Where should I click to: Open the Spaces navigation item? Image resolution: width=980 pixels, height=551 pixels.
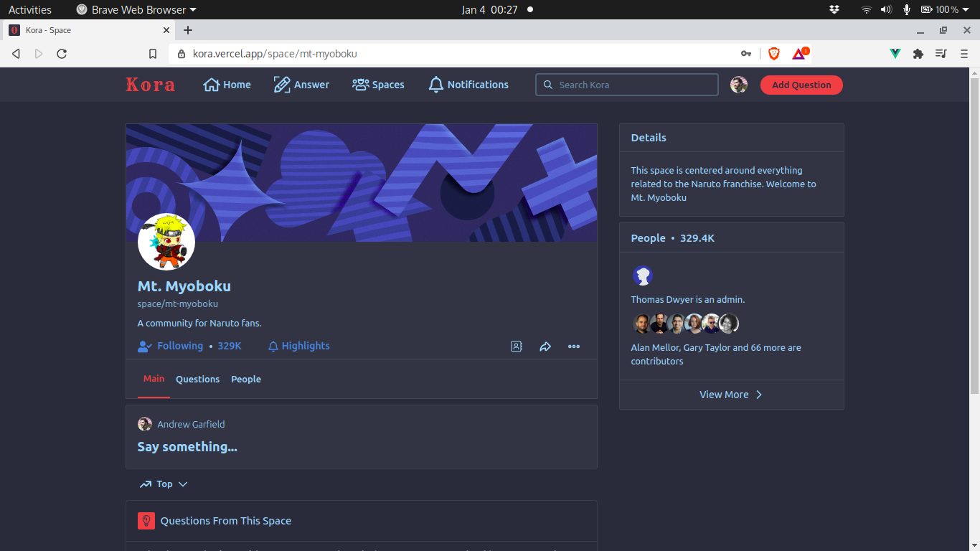378,85
